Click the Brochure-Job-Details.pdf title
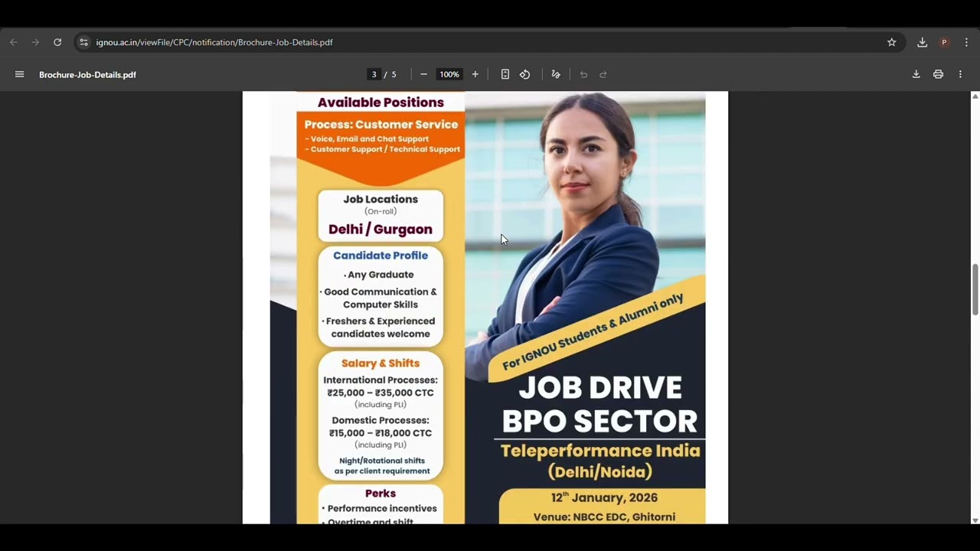Screen dimensions: 980x551 pyautogui.click(x=87, y=74)
